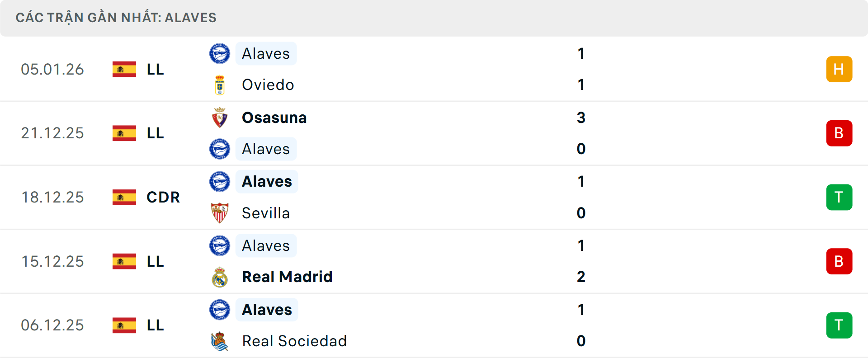Open the Sevilla club badge
Viewport: 868px width, 358px height.
(220, 213)
